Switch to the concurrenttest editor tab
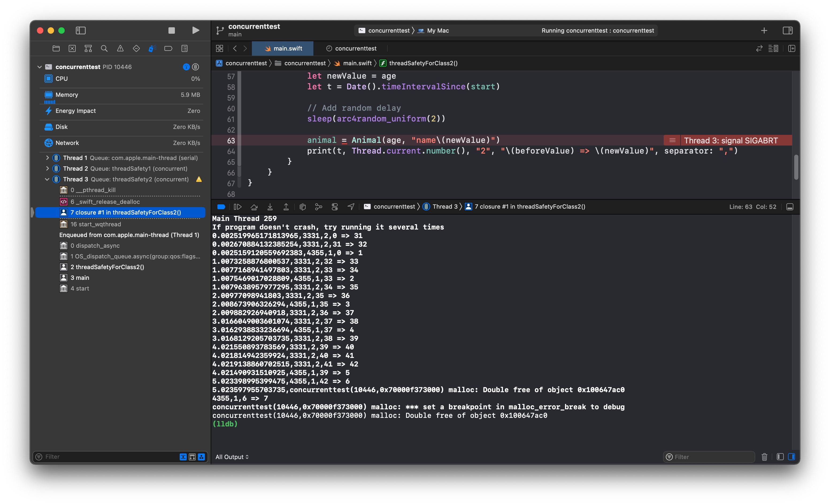 351,48
